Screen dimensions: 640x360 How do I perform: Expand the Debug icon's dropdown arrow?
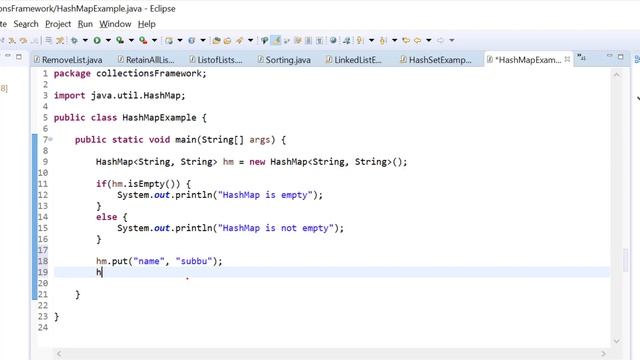pos(85,40)
